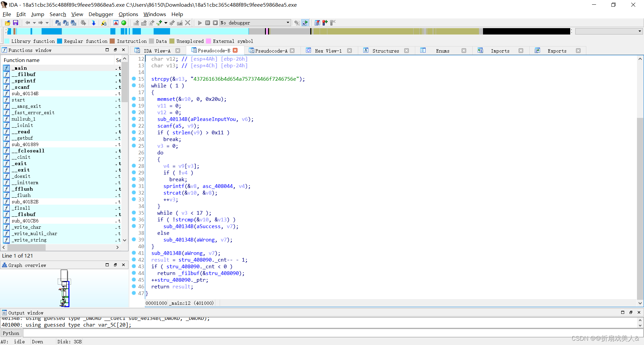Image resolution: width=644 pixels, height=345 pixels.
Task: Switch to the Structures tab
Action: click(x=386, y=51)
